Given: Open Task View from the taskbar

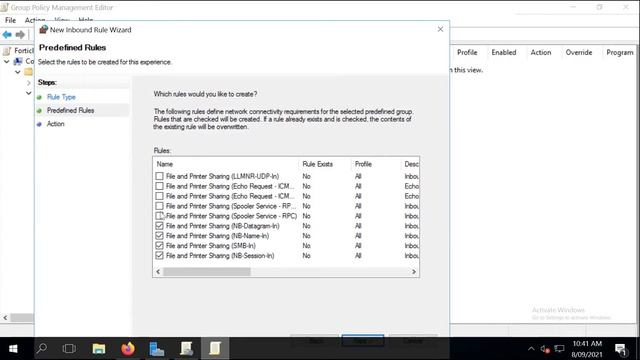Looking at the screenshot, I should tap(69, 349).
